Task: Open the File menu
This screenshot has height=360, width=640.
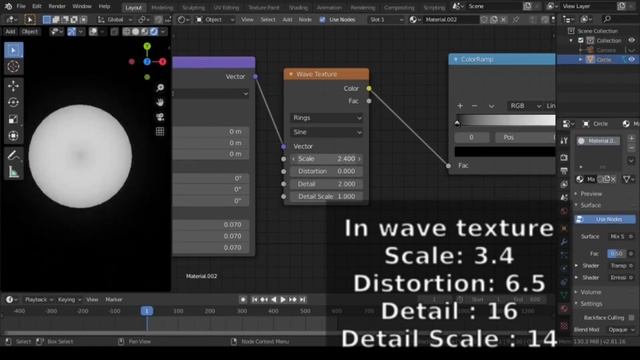Action: click(21, 6)
